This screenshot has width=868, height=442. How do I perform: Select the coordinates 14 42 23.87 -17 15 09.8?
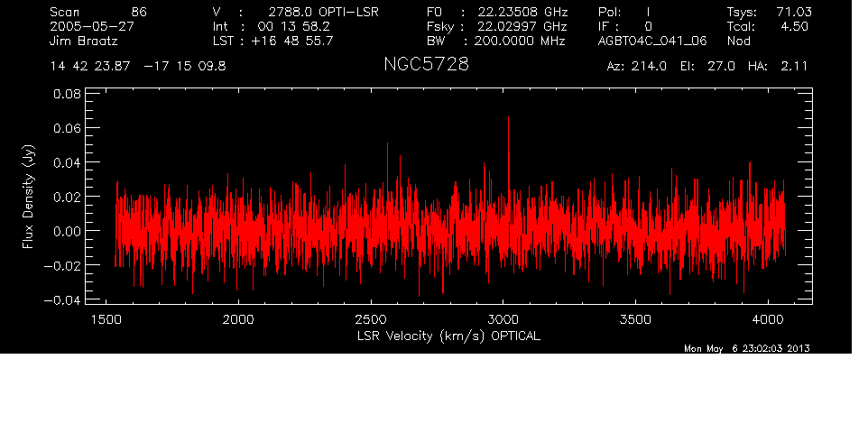click(x=138, y=67)
